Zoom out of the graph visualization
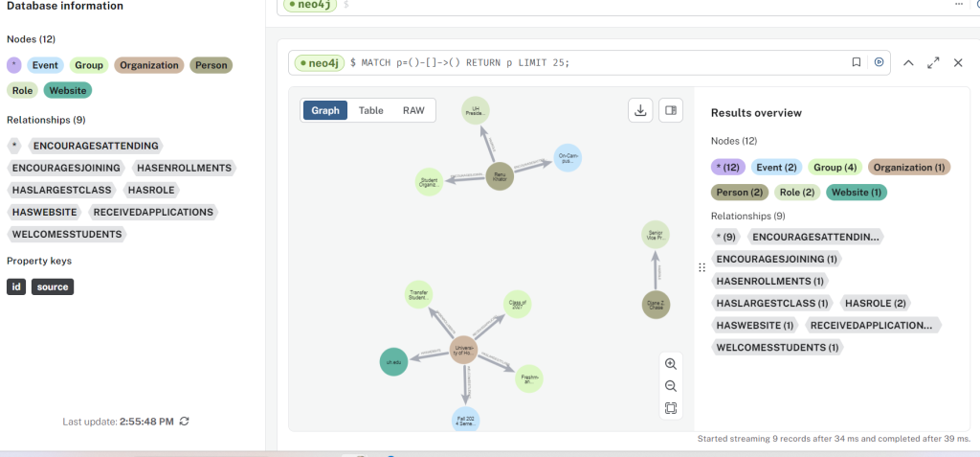The image size is (980, 457). 671,386
